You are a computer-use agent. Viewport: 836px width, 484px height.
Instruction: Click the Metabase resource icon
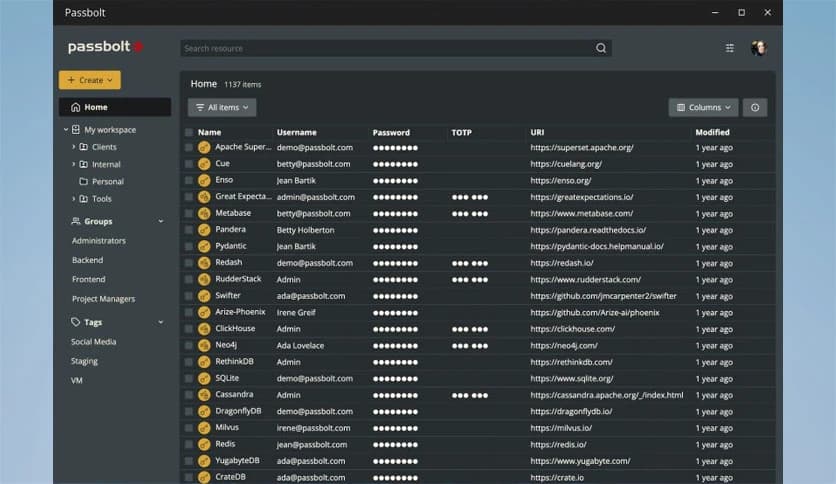point(204,214)
